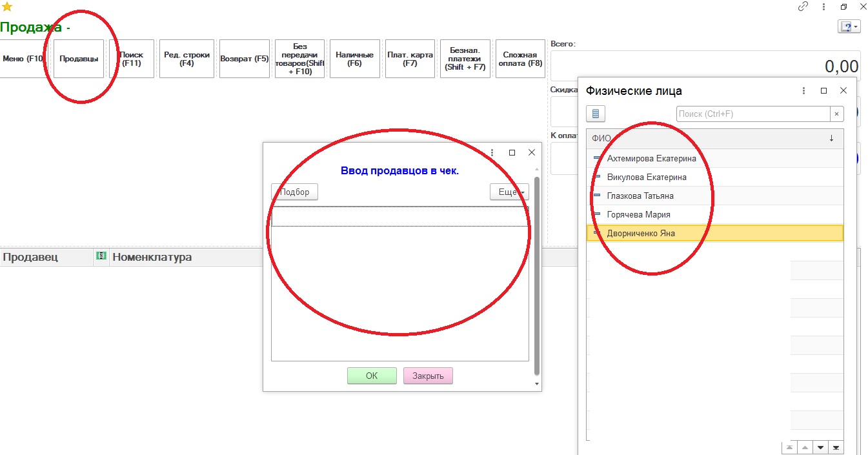Open list view settings icon in Физические лица
This screenshot has height=455, width=868.
[595, 114]
